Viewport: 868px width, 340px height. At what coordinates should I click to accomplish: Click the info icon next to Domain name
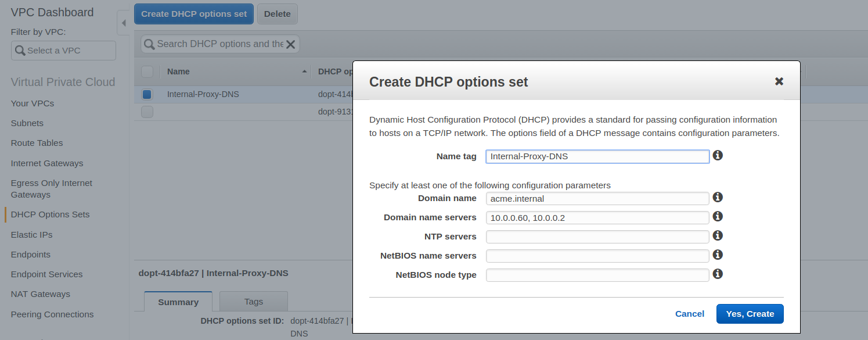click(718, 197)
